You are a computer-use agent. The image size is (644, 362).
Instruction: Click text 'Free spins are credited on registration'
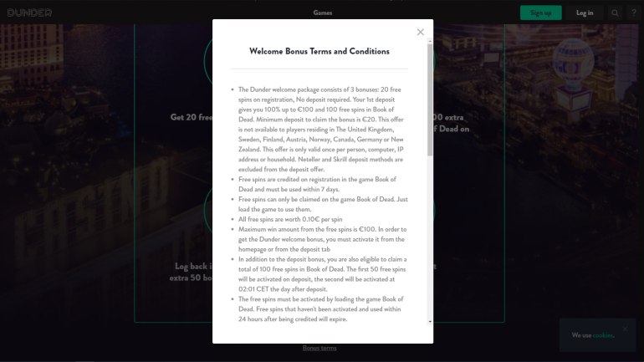tap(293, 180)
